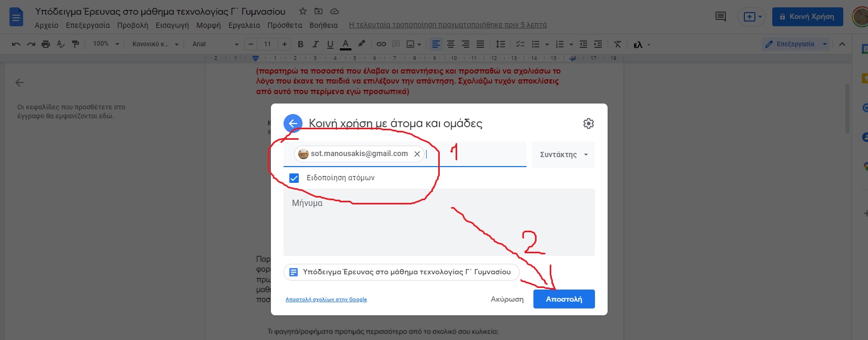Click the Redo arrow in the toolbar
Image resolution: width=868 pixels, height=340 pixels.
(x=31, y=44)
